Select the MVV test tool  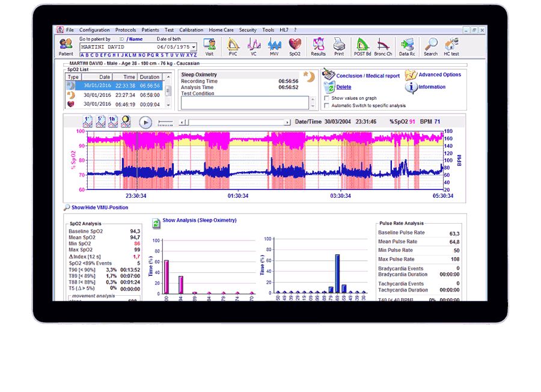[x=274, y=44]
